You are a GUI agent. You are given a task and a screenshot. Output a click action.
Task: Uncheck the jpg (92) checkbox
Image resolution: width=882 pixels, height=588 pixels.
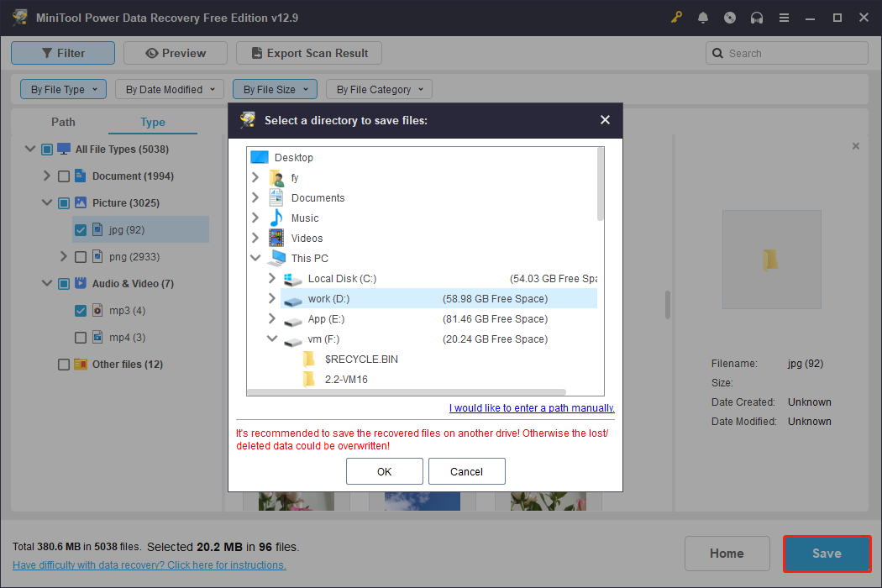click(x=81, y=230)
